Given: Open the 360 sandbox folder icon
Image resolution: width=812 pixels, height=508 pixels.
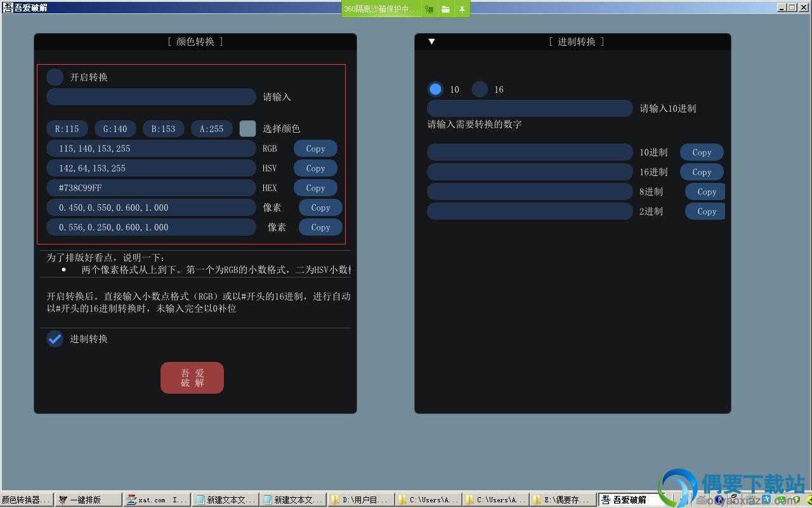Looking at the screenshot, I should pos(446,9).
